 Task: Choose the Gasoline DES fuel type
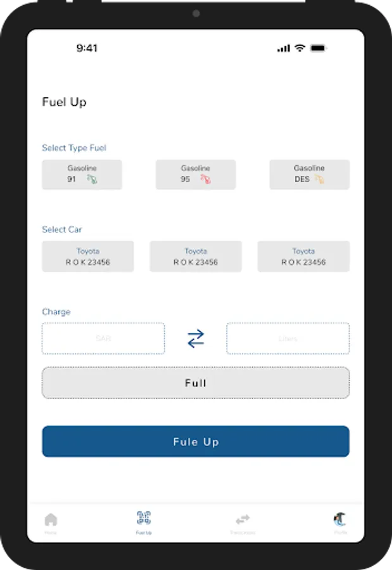tap(309, 174)
